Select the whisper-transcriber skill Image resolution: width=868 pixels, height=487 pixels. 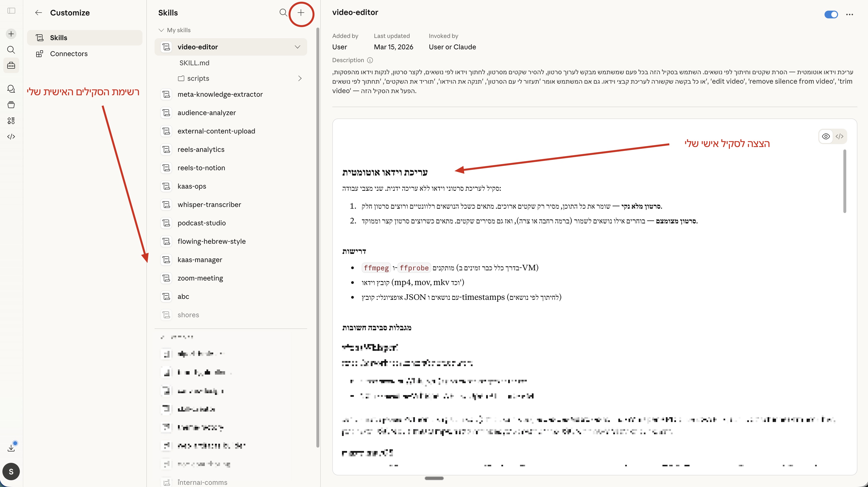tap(209, 205)
